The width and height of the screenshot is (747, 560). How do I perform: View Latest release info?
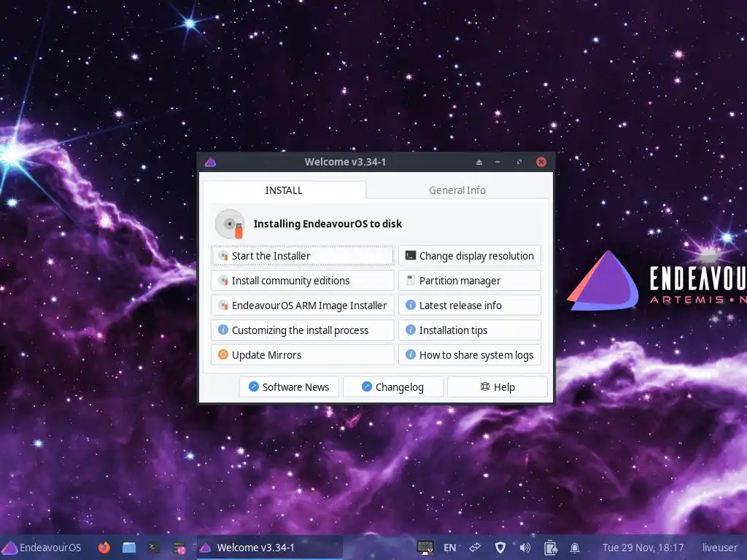click(x=470, y=306)
